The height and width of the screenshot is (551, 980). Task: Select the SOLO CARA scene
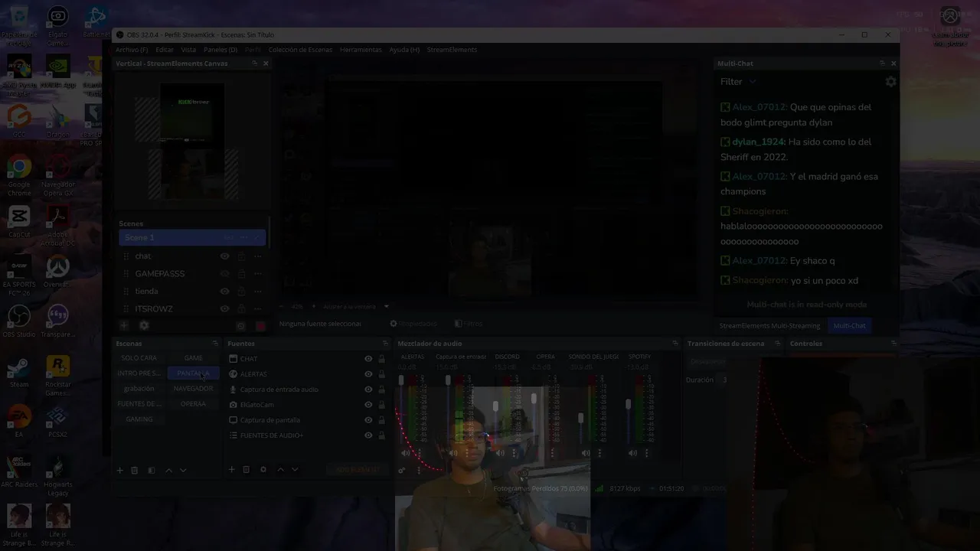click(x=139, y=358)
